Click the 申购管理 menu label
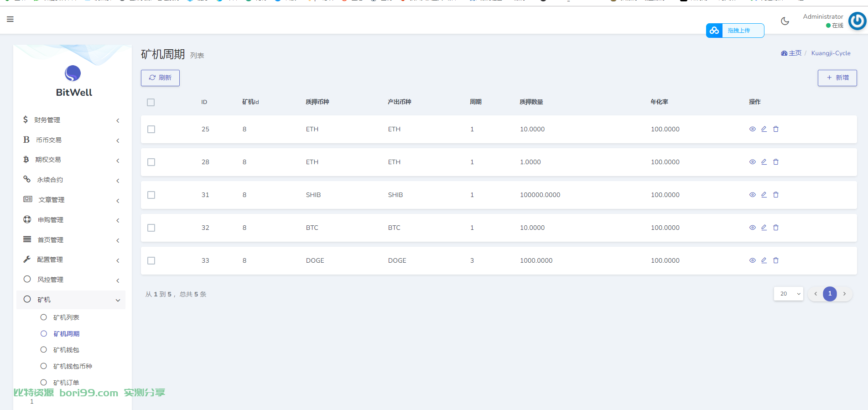 click(51, 220)
